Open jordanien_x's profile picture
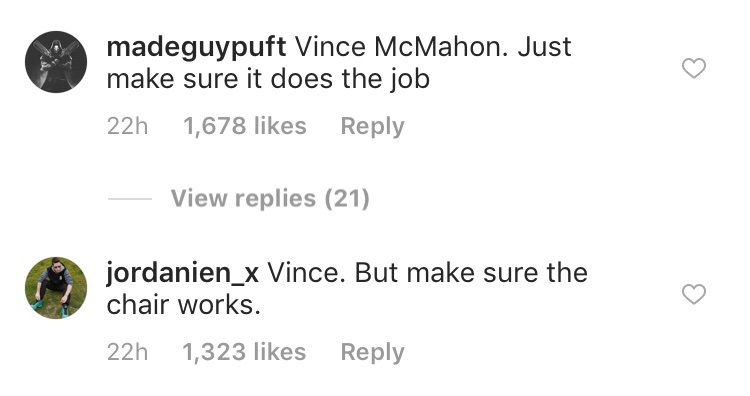 point(56,288)
